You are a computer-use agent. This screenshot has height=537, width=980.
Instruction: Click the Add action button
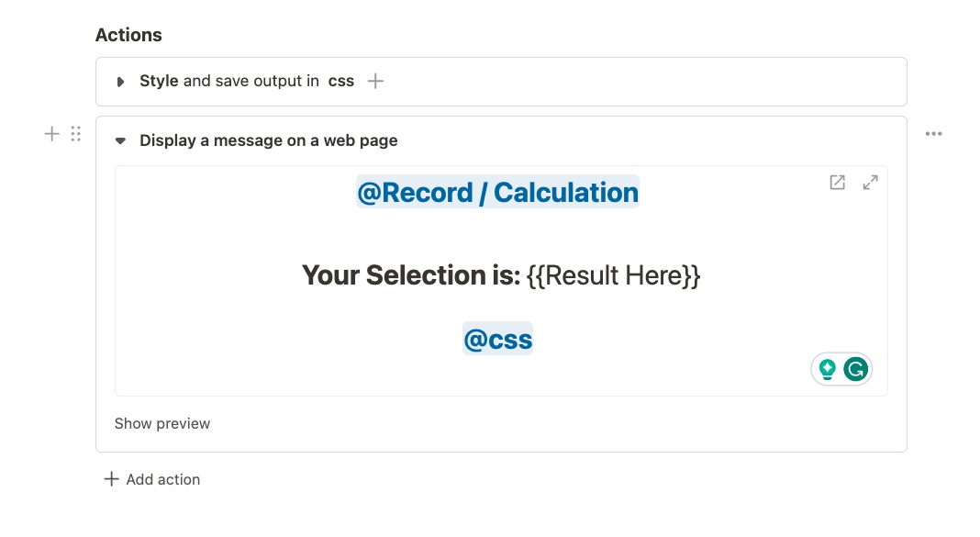click(151, 479)
